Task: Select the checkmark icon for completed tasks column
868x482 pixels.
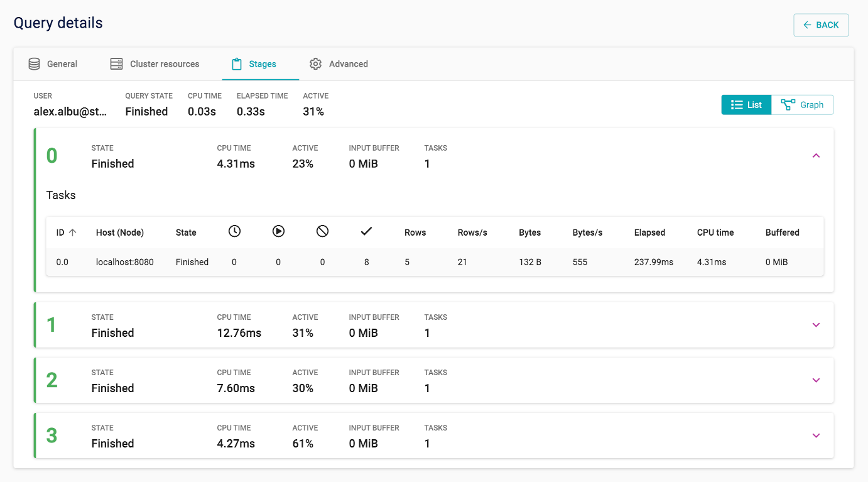Action: (x=366, y=231)
